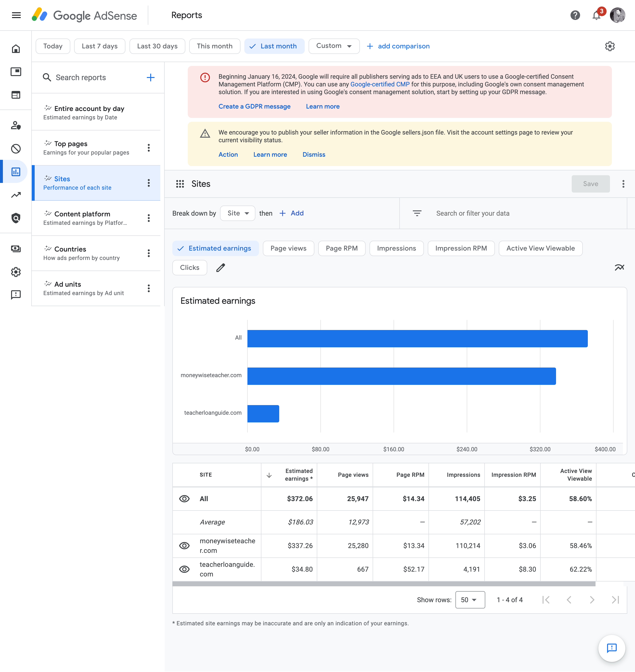Click the Action link in warning
This screenshot has height=672, width=635.
click(x=228, y=155)
